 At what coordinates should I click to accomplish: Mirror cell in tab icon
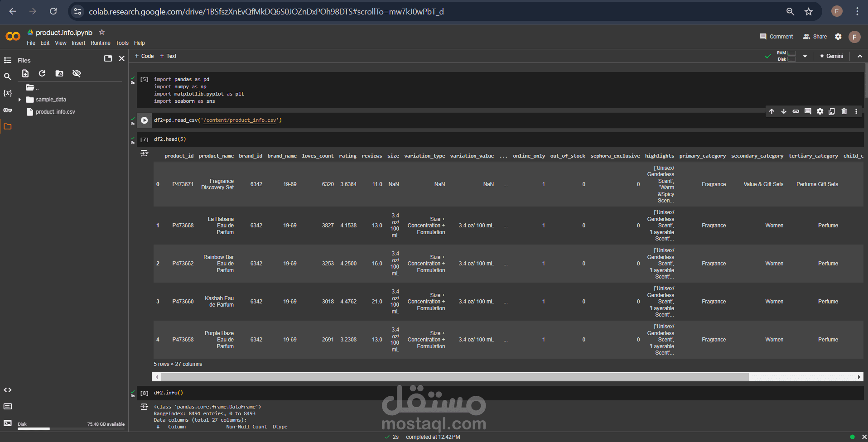tap(832, 111)
